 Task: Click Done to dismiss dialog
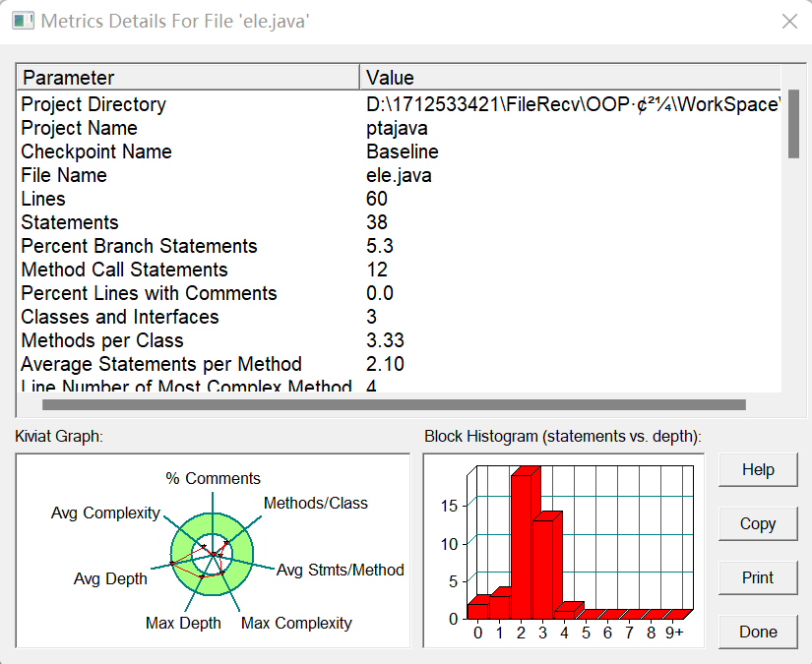click(x=758, y=632)
